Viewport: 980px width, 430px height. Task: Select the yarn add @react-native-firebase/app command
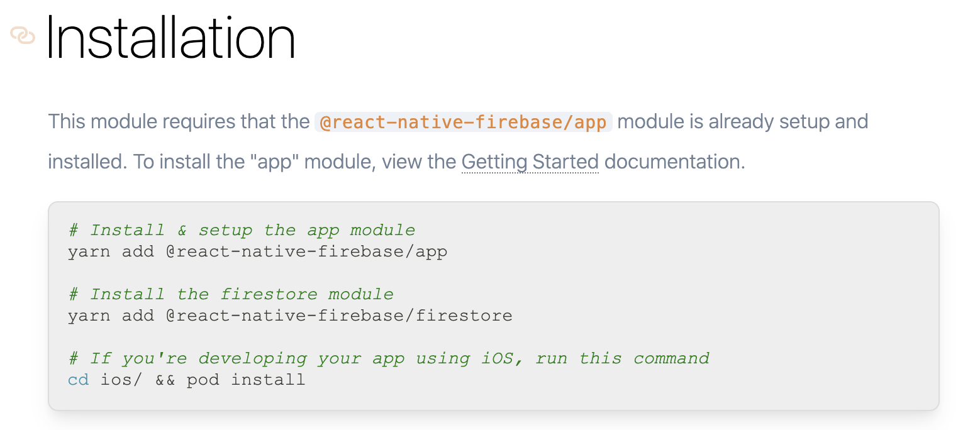point(257,251)
